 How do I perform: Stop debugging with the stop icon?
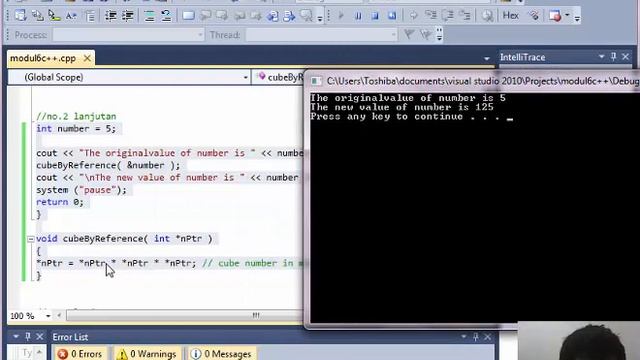(375, 16)
